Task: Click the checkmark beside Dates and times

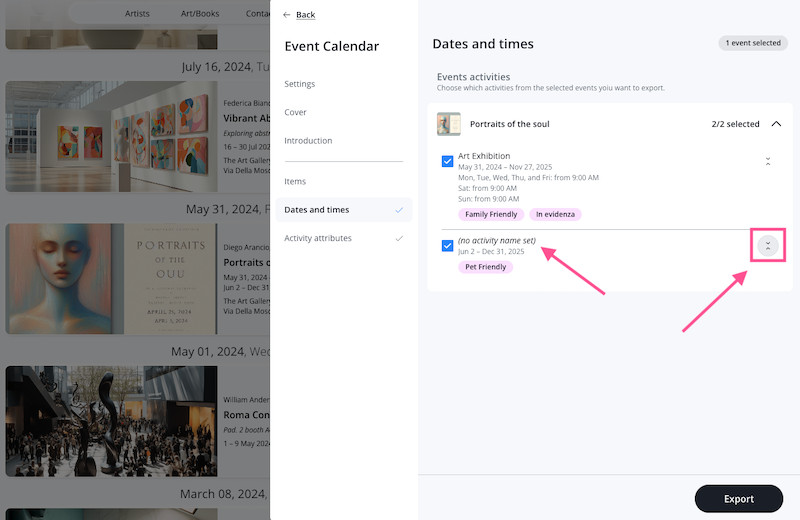Action: (x=399, y=210)
